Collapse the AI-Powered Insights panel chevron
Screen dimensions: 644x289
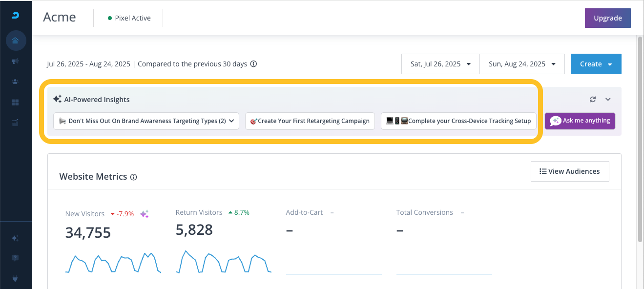click(x=608, y=100)
